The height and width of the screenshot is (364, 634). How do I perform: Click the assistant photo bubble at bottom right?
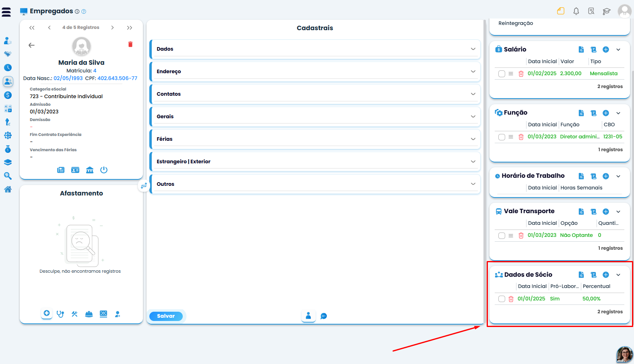[625, 354]
